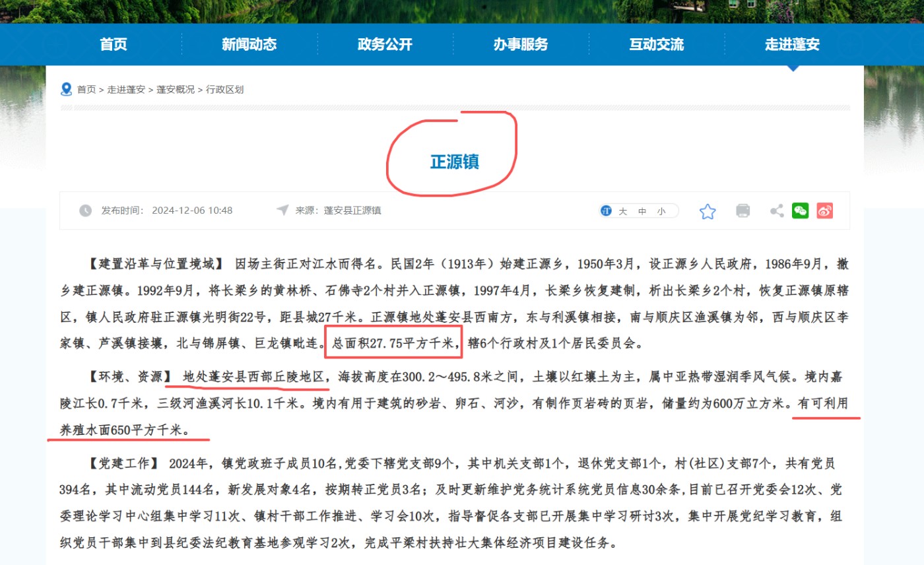This screenshot has height=565, width=924.
Task: Open the 首页 navigation menu
Action: point(114,44)
